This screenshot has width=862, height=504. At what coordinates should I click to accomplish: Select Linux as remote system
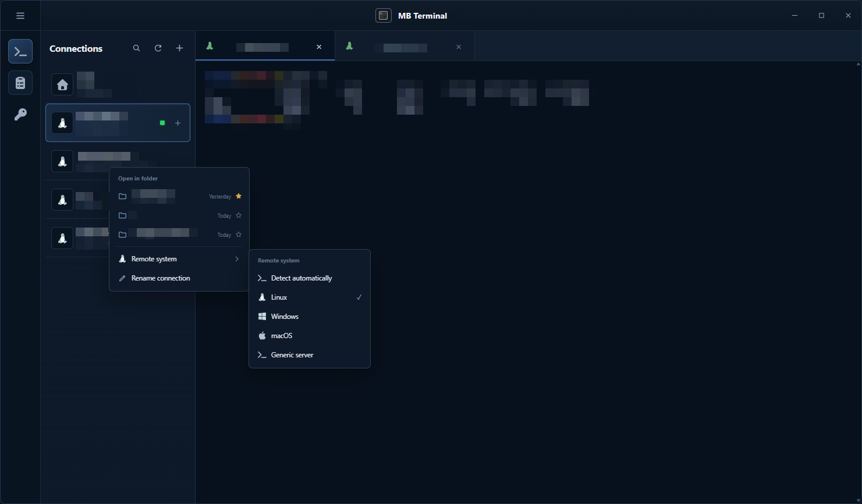pyautogui.click(x=310, y=297)
